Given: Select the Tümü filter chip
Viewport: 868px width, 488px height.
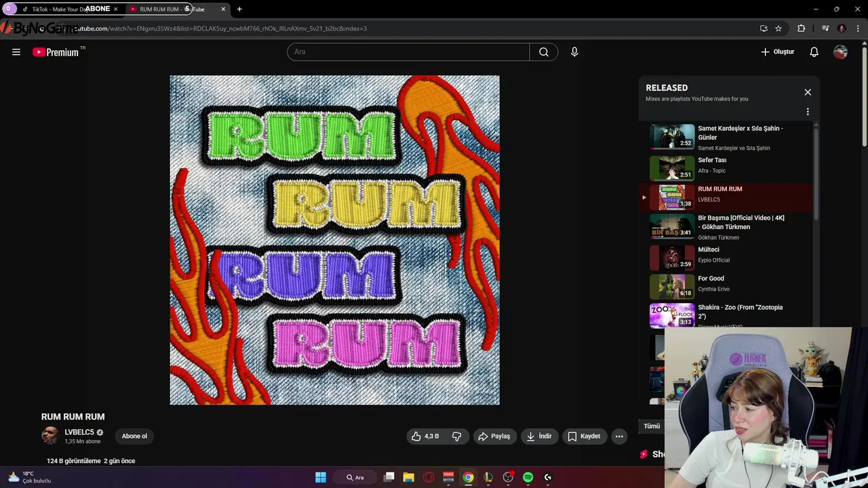Looking at the screenshot, I should coord(652,426).
